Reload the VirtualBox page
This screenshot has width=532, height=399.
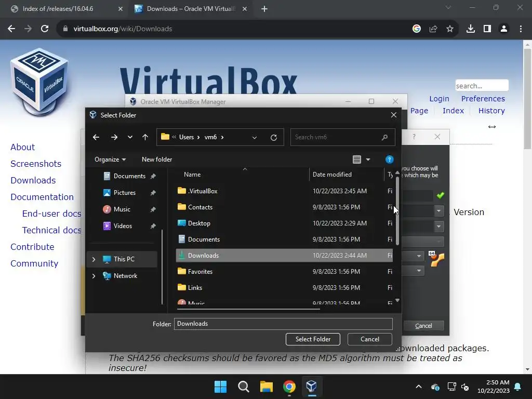click(45, 29)
